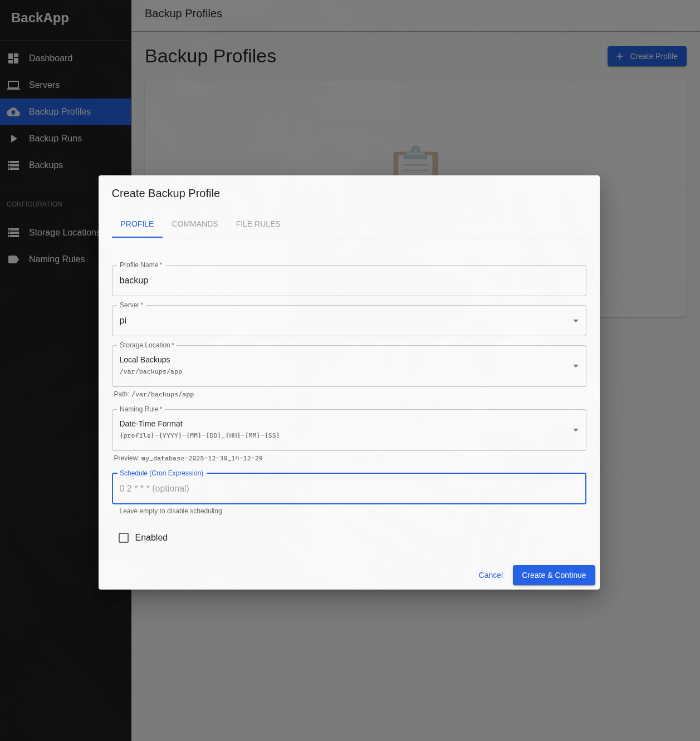Expand the Storage Location dropdown
The width and height of the screenshot is (700, 741).
coord(349,366)
